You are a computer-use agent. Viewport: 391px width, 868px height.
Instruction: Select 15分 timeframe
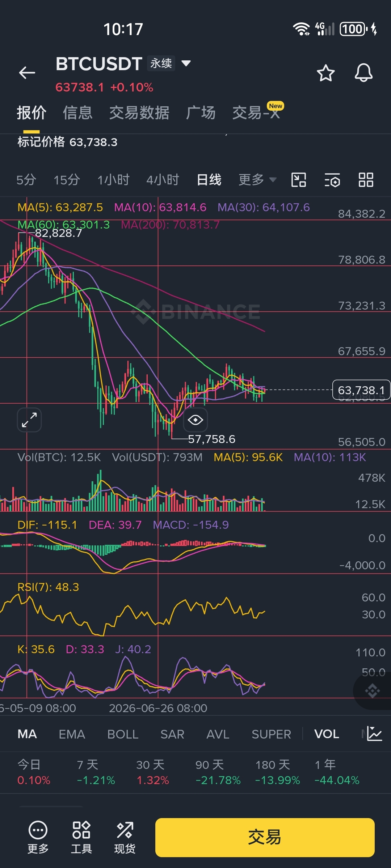click(x=67, y=180)
